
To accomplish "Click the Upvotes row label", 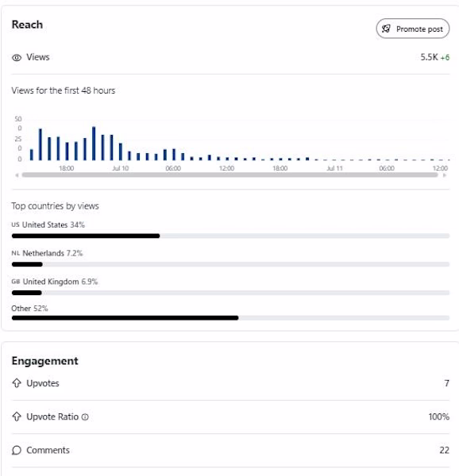I will coord(43,383).
